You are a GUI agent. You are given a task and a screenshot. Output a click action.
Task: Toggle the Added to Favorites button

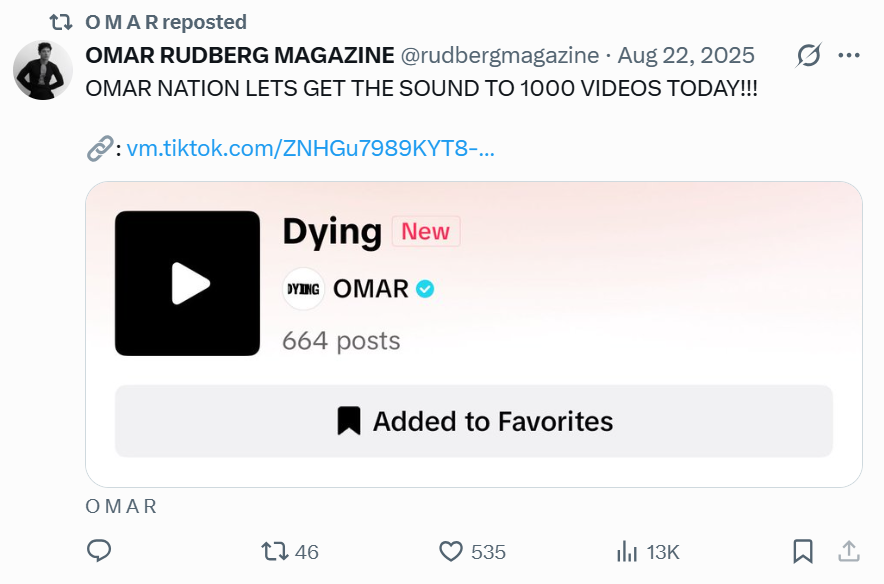(x=474, y=421)
